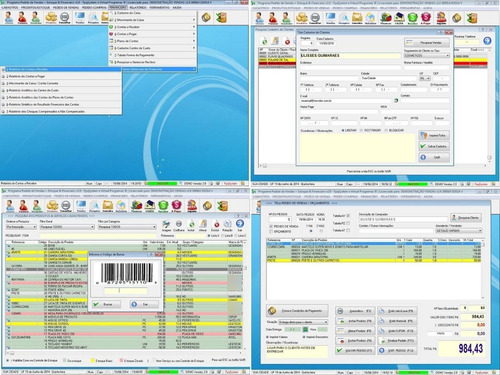Click red delete icon behind client registration dialog
The height and width of the screenshot is (375, 500).
click(287, 41)
